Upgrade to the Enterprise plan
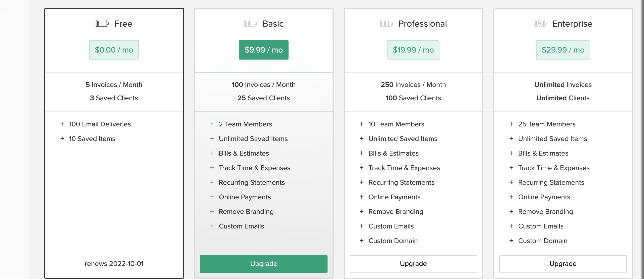644x279 pixels. [563, 264]
